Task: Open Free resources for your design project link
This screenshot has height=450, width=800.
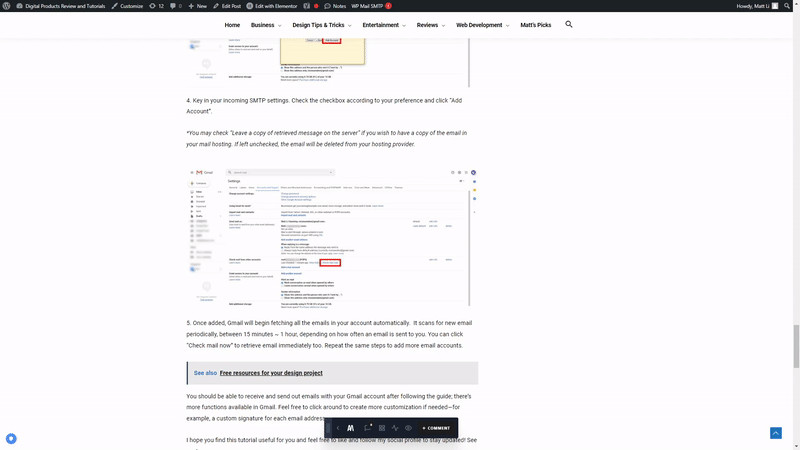Action: (x=271, y=373)
